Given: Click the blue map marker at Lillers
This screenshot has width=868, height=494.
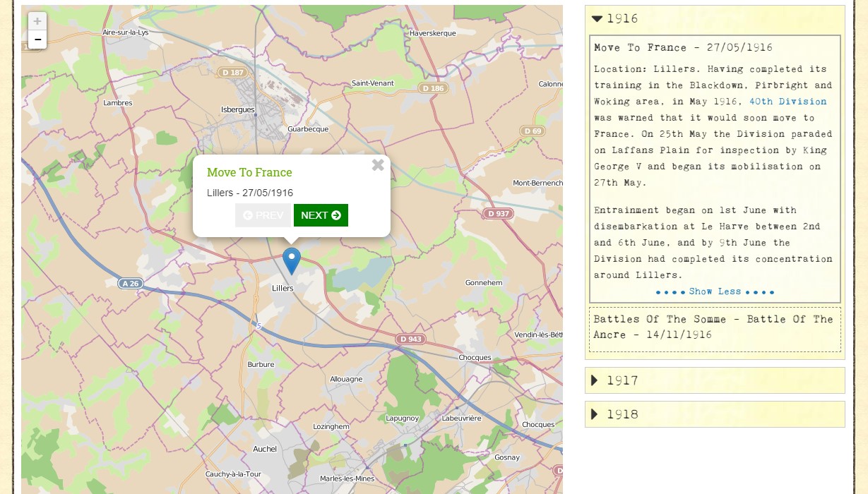Looking at the screenshot, I should [292, 260].
